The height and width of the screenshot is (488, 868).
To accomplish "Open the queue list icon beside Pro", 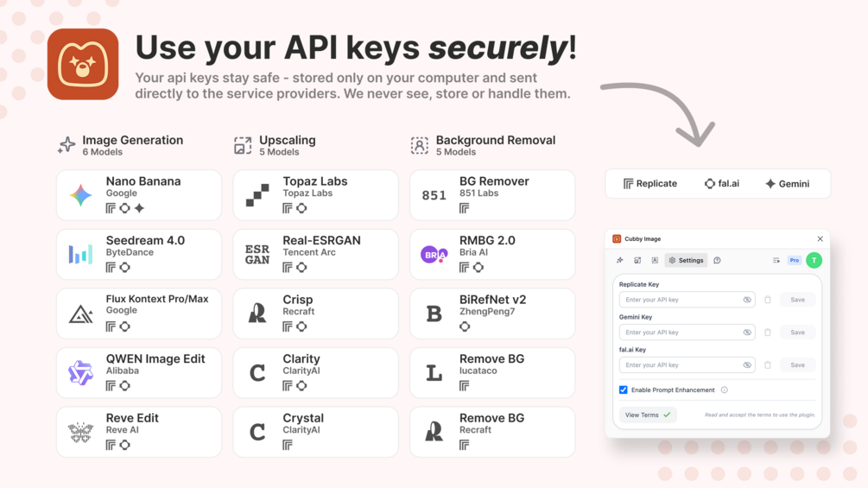I will click(776, 260).
